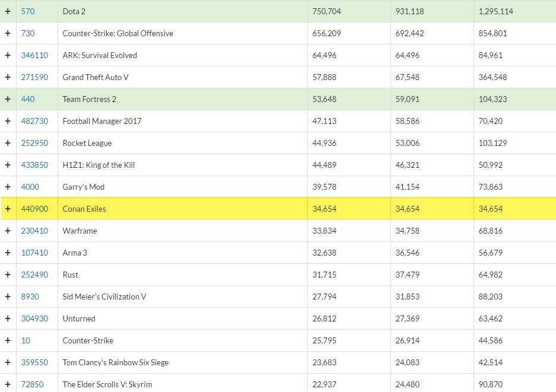Visit the 72850 app ID link
Image resolution: width=556 pixels, height=392 pixels.
(32, 384)
